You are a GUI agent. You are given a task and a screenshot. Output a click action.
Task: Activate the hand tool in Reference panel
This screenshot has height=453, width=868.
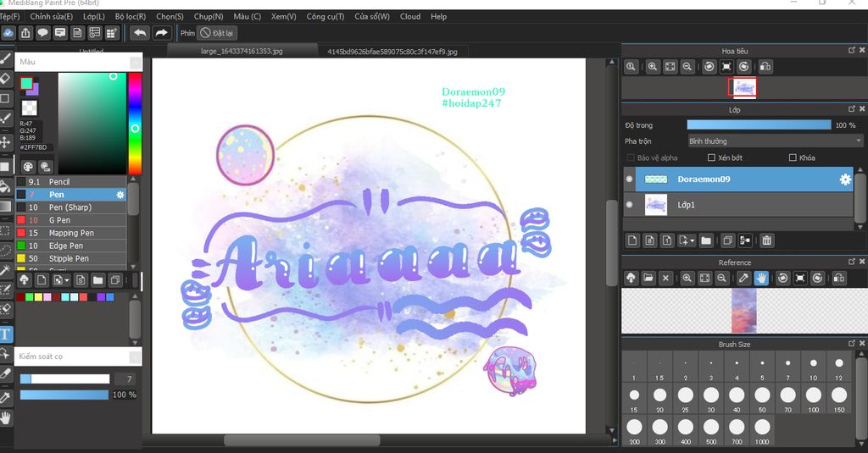tap(761, 279)
